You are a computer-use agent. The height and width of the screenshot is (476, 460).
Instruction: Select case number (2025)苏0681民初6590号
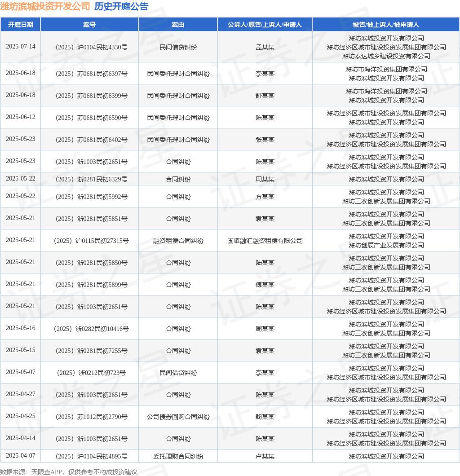point(91,118)
